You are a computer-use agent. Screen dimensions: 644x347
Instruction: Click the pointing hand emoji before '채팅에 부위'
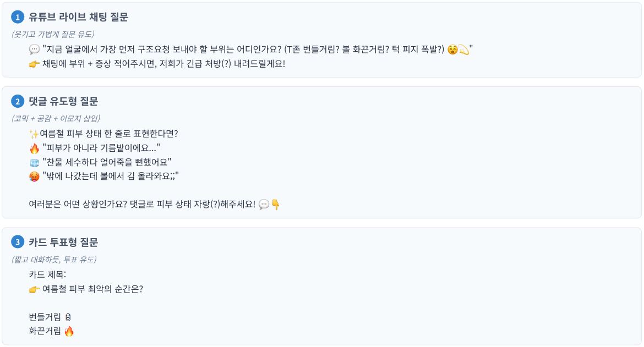(34, 64)
